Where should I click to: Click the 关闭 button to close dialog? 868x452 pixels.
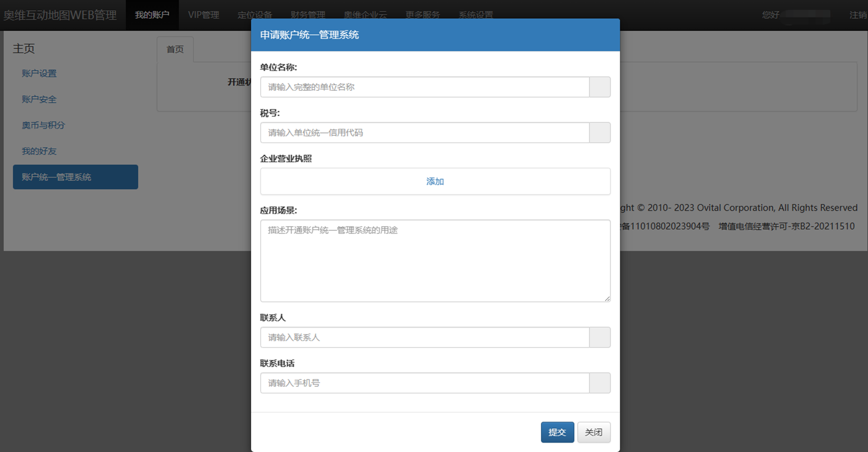tap(594, 432)
